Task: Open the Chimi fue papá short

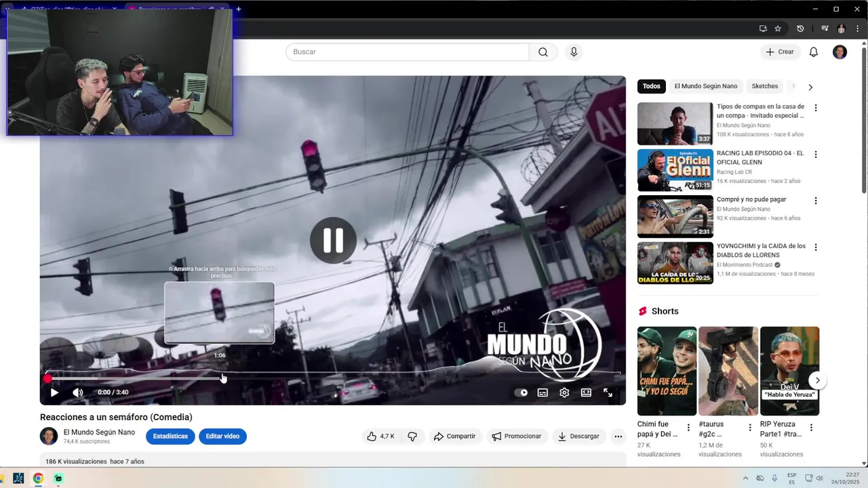Action: [x=667, y=371]
